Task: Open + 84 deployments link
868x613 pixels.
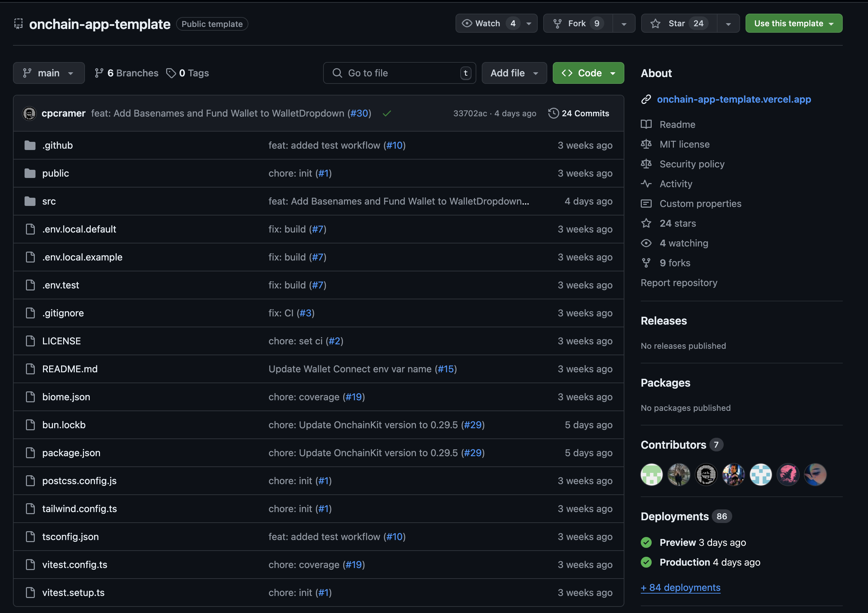Action: pos(680,587)
